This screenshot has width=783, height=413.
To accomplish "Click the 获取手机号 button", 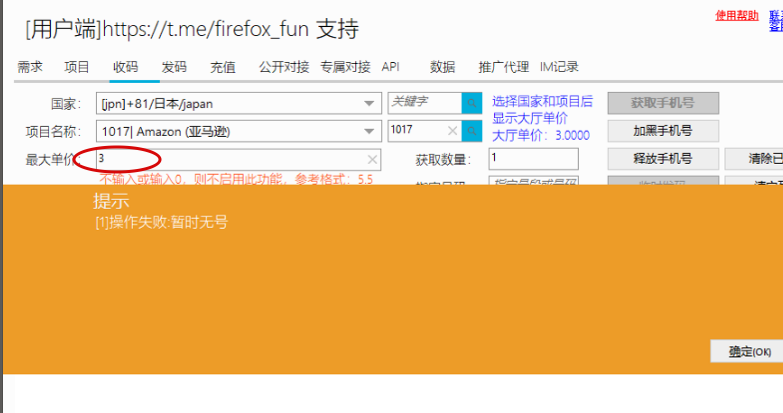I will [663, 103].
